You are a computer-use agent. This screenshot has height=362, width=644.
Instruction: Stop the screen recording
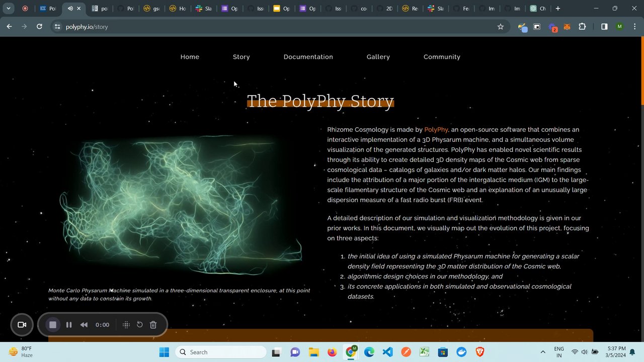click(53, 325)
